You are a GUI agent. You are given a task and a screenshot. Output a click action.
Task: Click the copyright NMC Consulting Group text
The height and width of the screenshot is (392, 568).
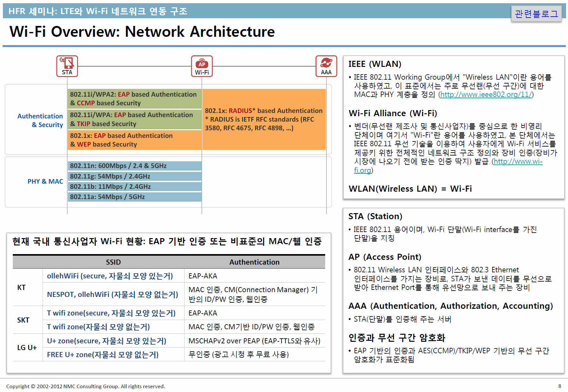click(86, 386)
